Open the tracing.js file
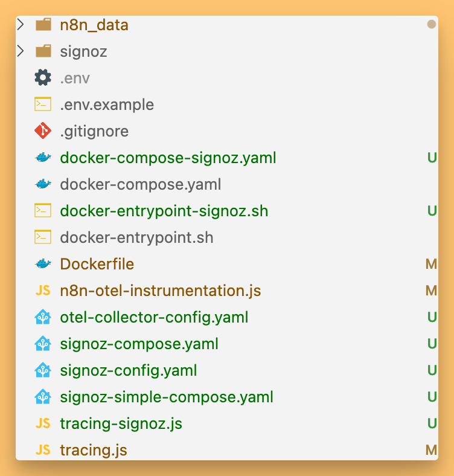Screen dimensions: 454x476 tap(94, 450)
